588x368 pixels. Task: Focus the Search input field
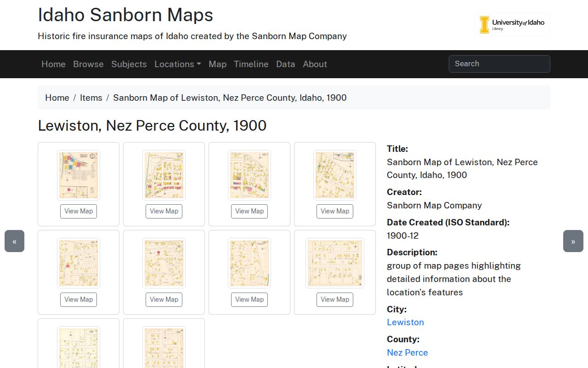tap(499, 64)
